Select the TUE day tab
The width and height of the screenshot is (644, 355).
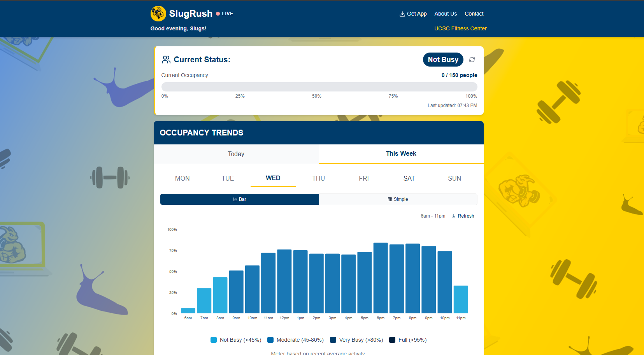[228, 178]
